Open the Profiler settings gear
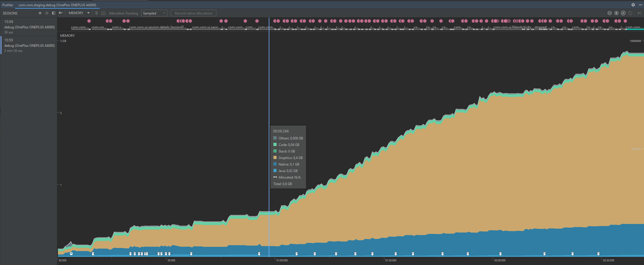This screenshot has height=265, width=644. pyautogui.click(x=633, y=5)
